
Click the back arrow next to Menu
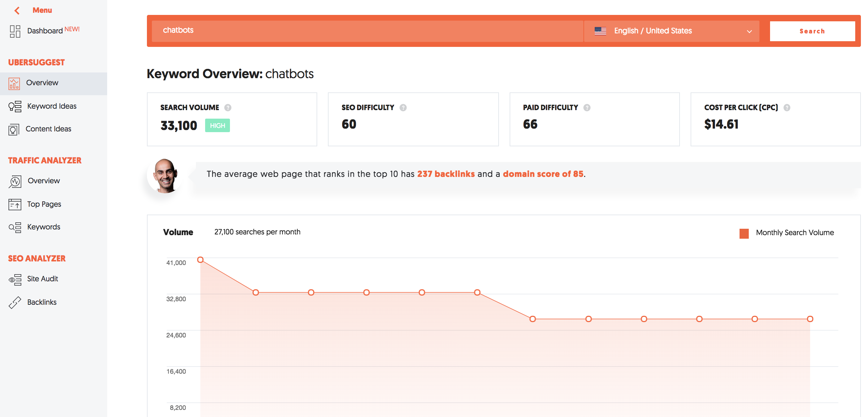point(17,11)
